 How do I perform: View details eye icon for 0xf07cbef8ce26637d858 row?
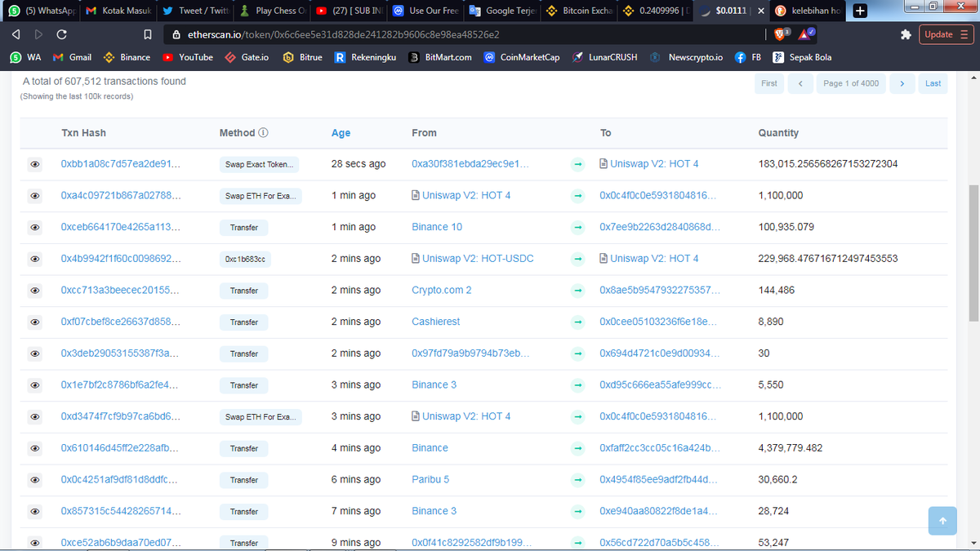pos(35,322)
